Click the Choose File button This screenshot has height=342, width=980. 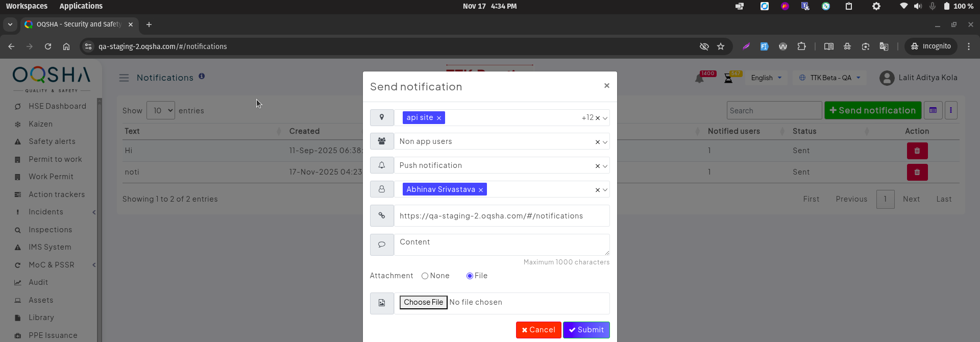click(423, 303)
